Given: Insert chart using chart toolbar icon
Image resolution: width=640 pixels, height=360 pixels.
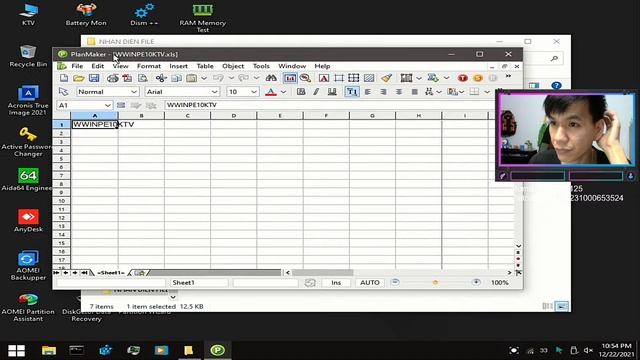Looking at the screenshot, I should point(290,78).
